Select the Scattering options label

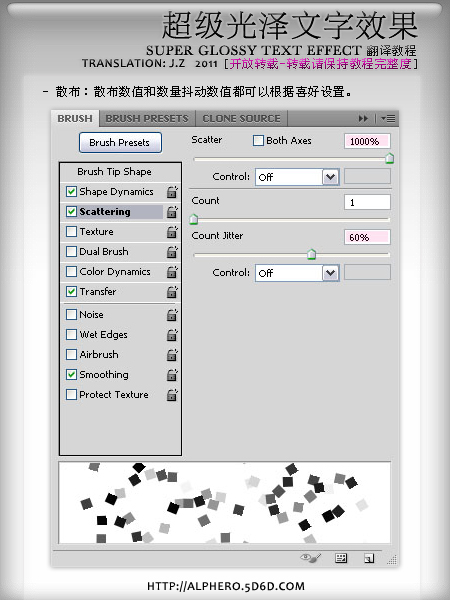[x=105, y=212]
